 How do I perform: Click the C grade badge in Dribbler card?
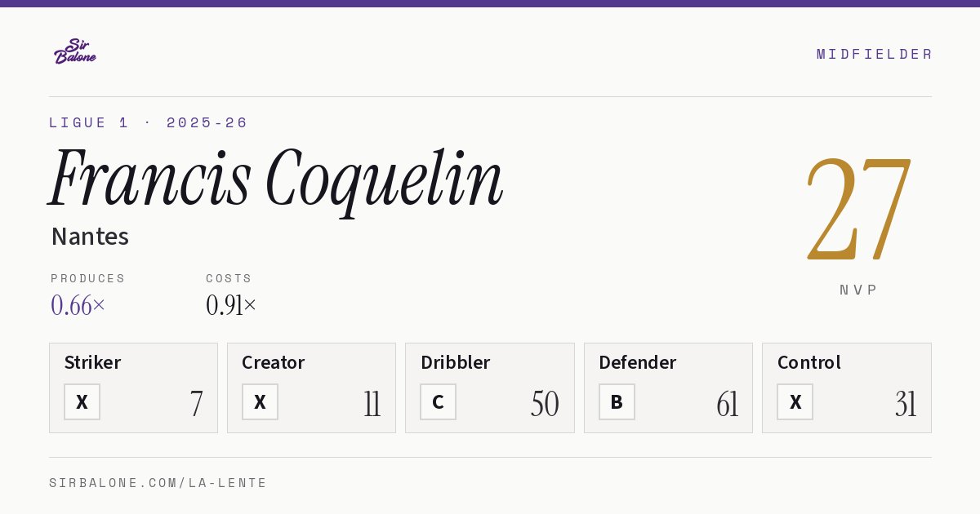(x=438, y=401)
